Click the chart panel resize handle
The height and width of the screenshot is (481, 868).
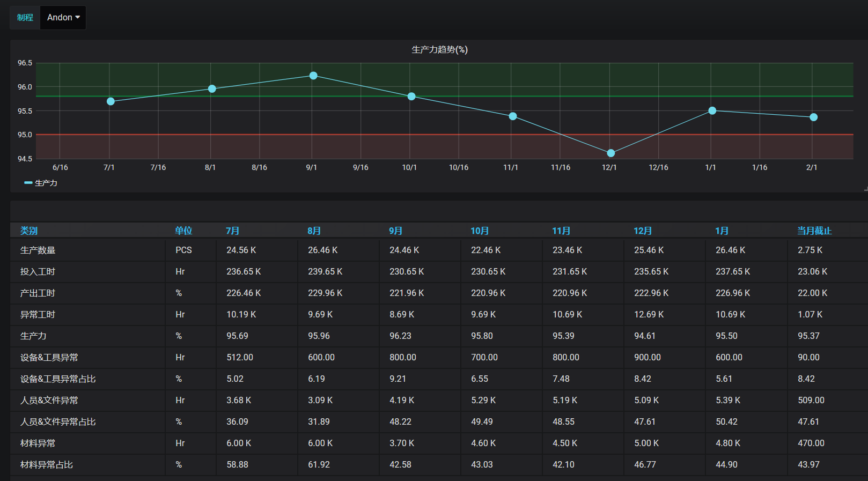point(865,189)
